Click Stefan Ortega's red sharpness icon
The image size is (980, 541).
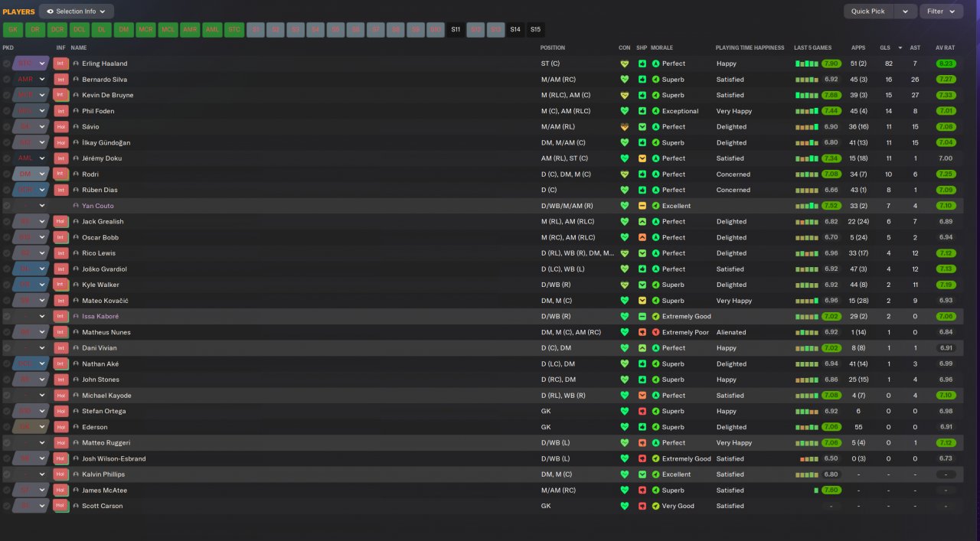click(x=642, y=411)
